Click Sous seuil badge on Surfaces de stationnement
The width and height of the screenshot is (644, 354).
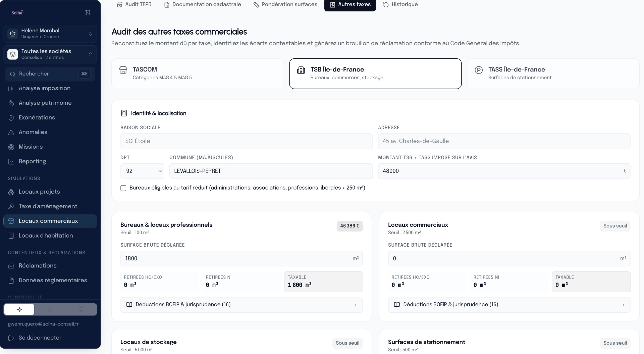615,343
